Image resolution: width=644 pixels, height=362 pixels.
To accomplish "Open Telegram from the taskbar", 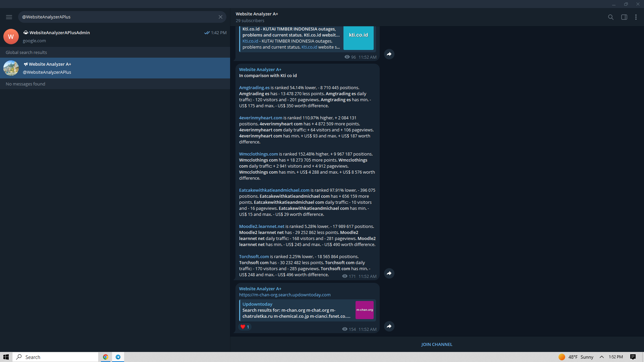I will click(118, 357).
